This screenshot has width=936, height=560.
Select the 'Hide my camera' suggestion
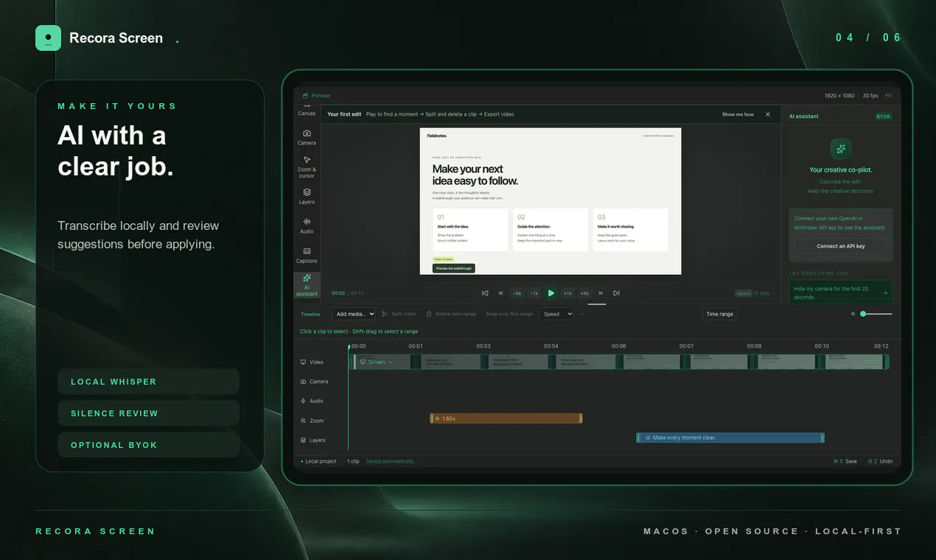[841, 293]
